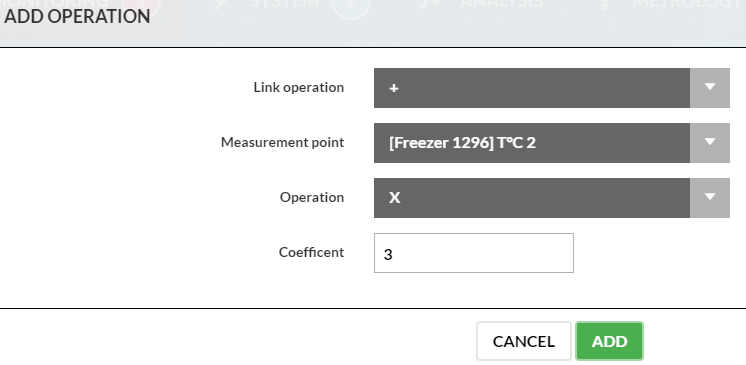Click the faded ANALYSIS tab label
Viewport: 746px width, 365px height.
click(x=501, y=3)
